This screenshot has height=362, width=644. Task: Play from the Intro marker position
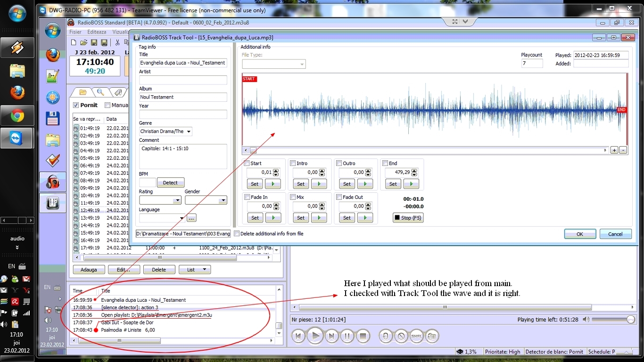(x=319, y=184)
